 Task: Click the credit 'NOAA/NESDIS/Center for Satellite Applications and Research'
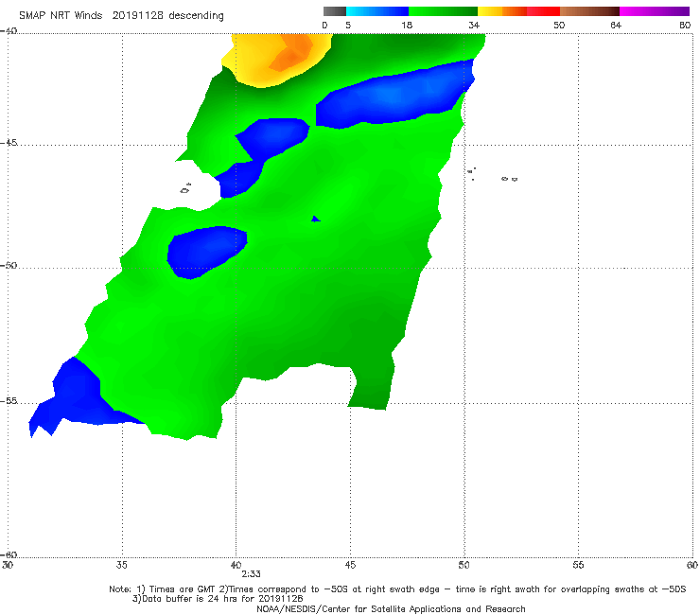(x=391, y=608)
